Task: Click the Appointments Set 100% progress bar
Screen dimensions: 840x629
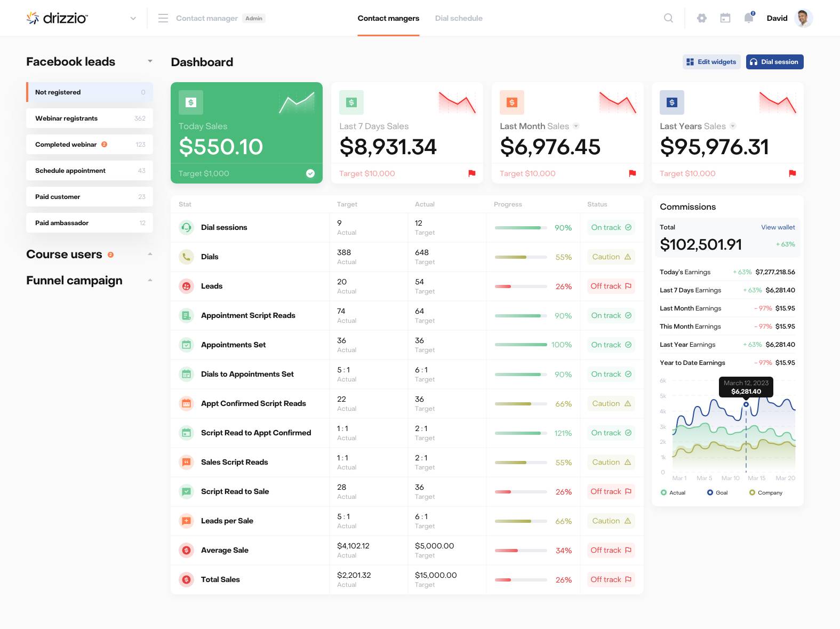Action: coord(521,345)
